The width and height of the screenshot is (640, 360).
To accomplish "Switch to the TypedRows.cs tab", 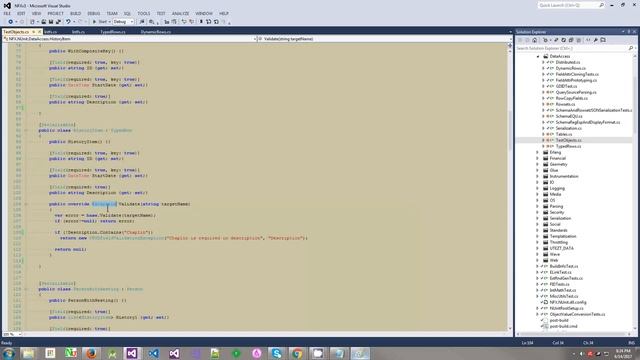I will pyautogui.click(x=113, y=32).
